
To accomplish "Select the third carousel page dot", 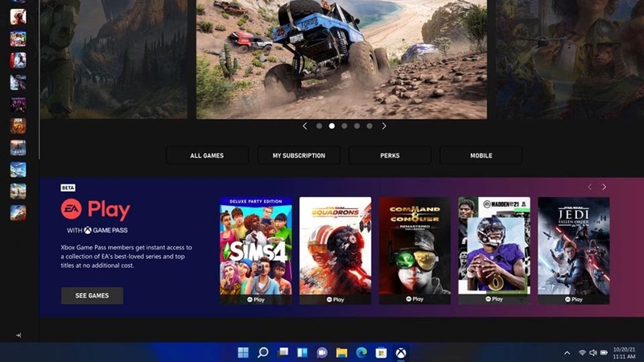I will 345,126.
